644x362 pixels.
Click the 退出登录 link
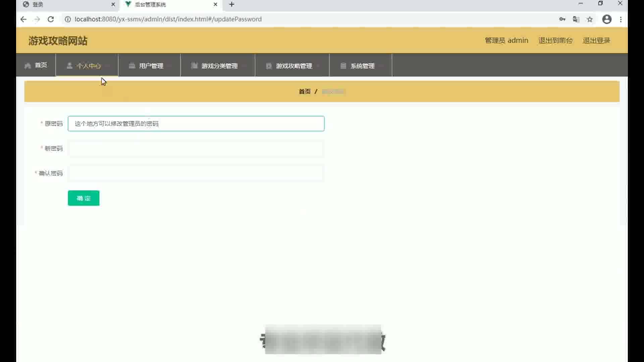click(596, 41)
